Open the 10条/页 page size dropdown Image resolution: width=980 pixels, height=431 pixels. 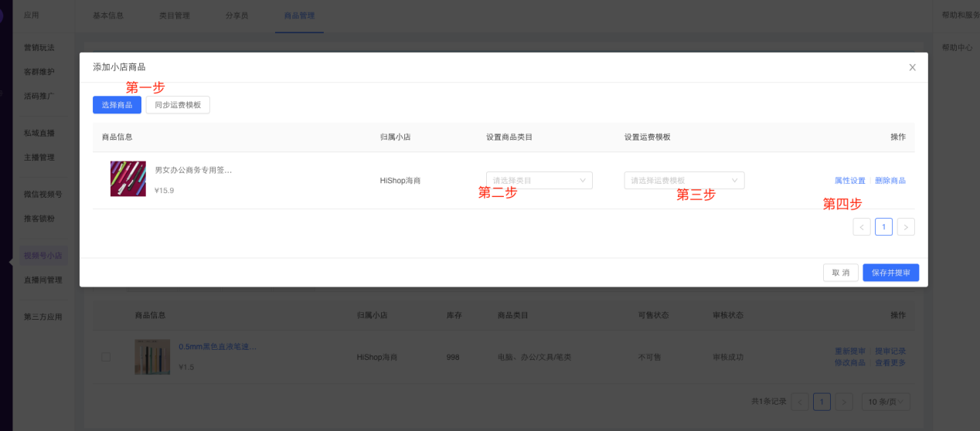click(x=885, y=402)
